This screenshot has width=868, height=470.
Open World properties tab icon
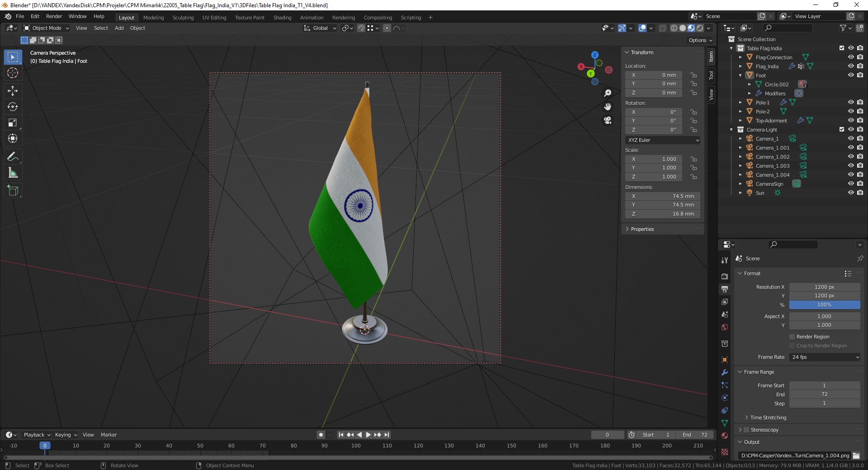tap(725, 327)
